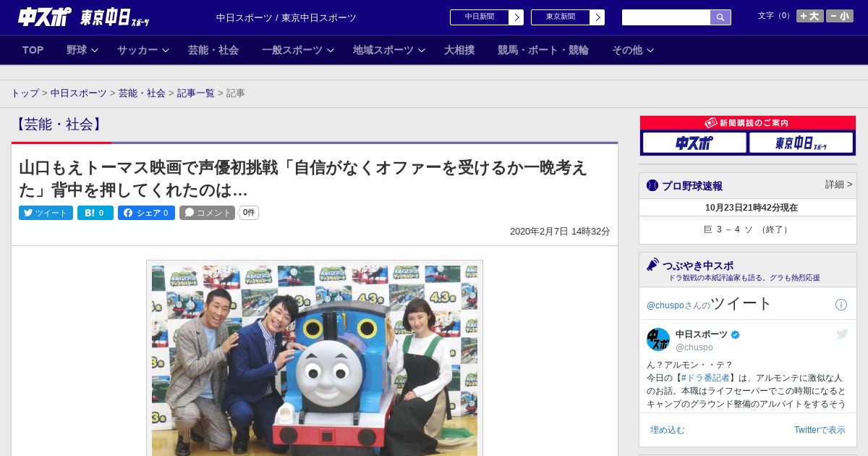This screenshot has height=456, width=868.
Task: Share article with Facebook シェア button
Action: (146, 213)
